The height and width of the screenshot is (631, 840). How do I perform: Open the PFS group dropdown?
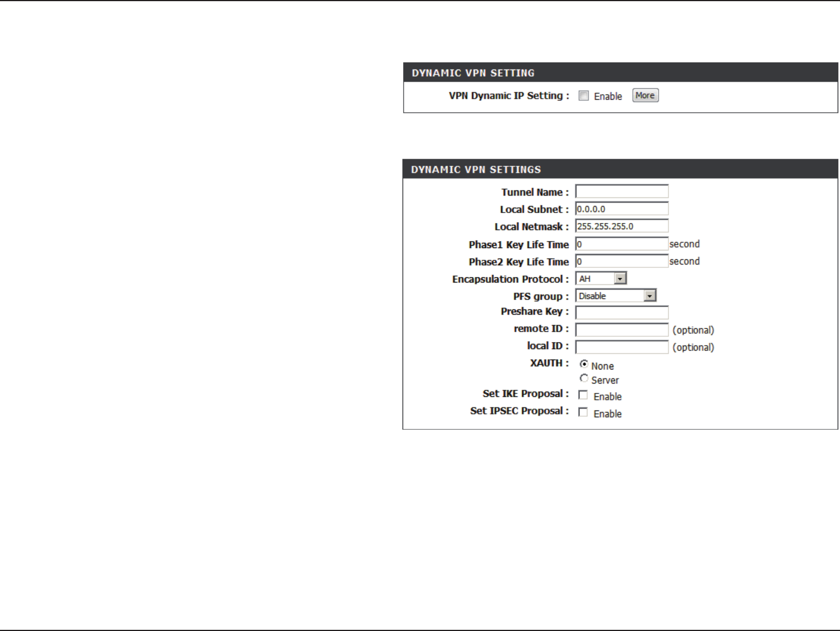click(x=616, y=296)
